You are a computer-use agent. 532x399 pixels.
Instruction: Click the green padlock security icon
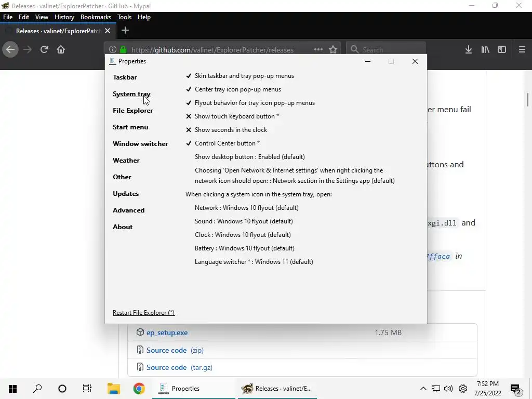click(x=123, y=49)
